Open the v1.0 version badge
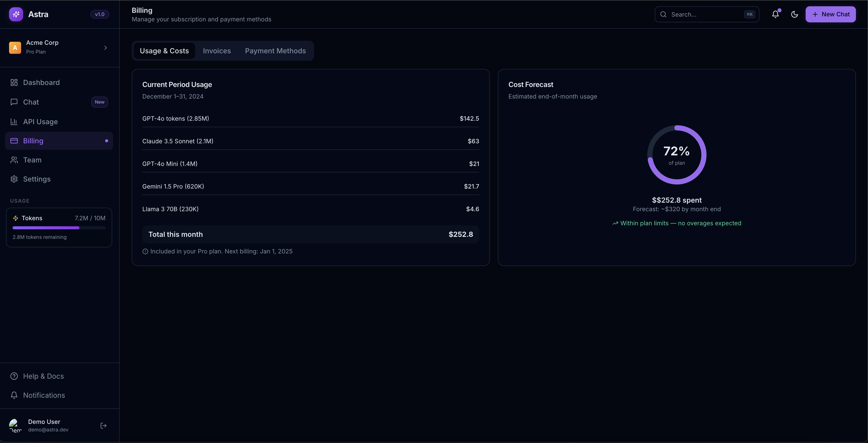Image resolution: width=868 pixels, height=443 pixels. tap(99, 14)
